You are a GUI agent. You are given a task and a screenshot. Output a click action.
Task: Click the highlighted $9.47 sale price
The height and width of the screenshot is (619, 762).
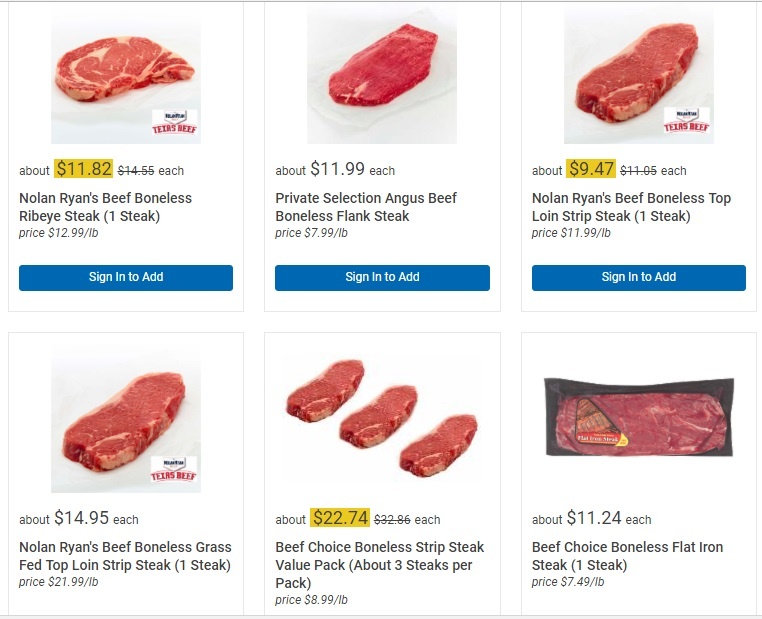591,169
